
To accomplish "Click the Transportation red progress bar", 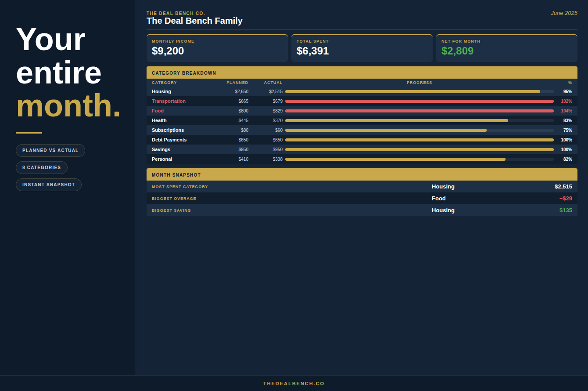I will click(419, 101).
